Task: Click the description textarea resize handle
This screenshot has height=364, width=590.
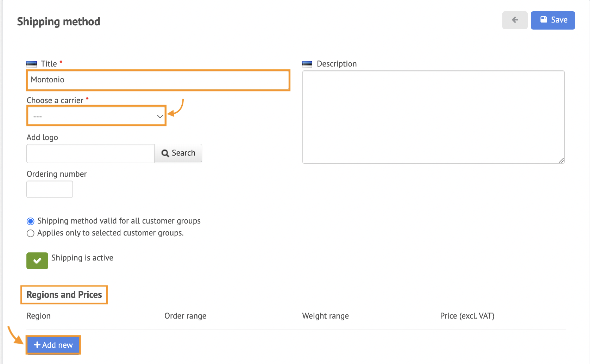Action: (x=561, y=160)
